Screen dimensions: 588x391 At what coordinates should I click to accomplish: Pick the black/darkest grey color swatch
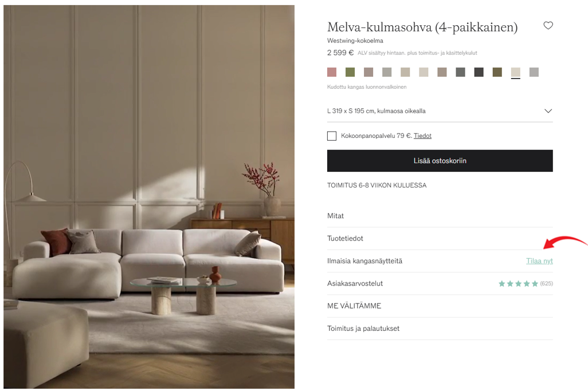click(479, 72)
